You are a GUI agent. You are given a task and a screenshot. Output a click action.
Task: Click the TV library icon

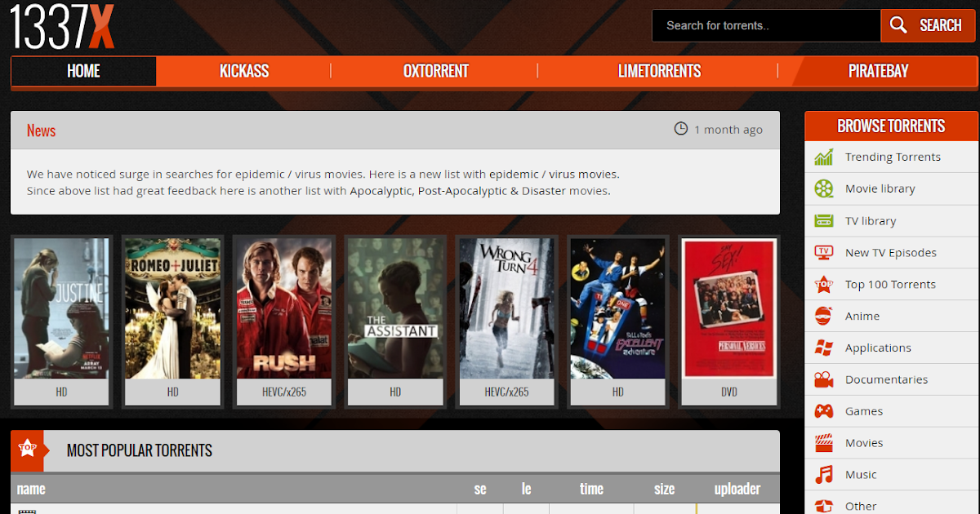(x=824, y=220)
